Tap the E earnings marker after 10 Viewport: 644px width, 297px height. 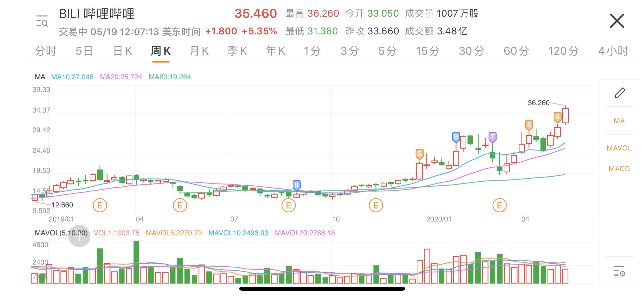pos(376,205)
